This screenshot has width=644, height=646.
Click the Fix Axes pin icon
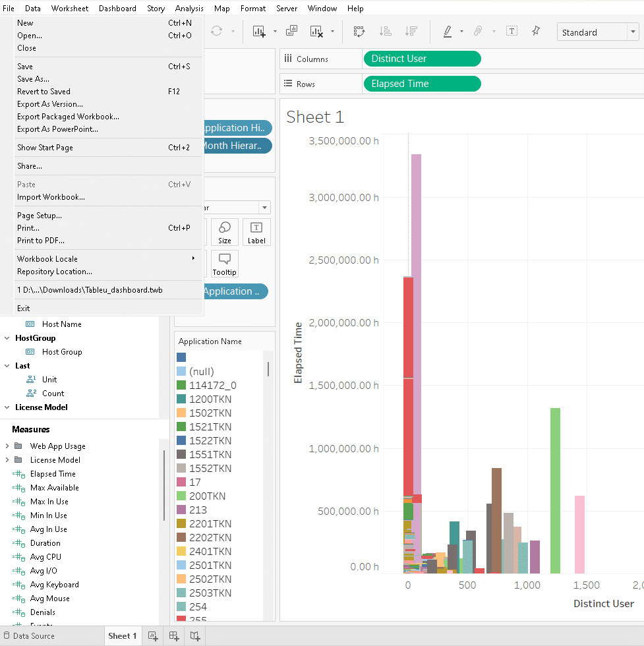[x=536, y=31]
